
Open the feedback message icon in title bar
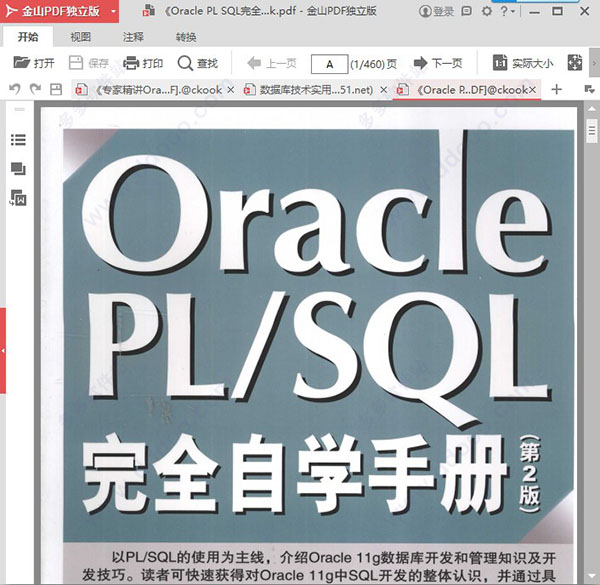(466, 11)
